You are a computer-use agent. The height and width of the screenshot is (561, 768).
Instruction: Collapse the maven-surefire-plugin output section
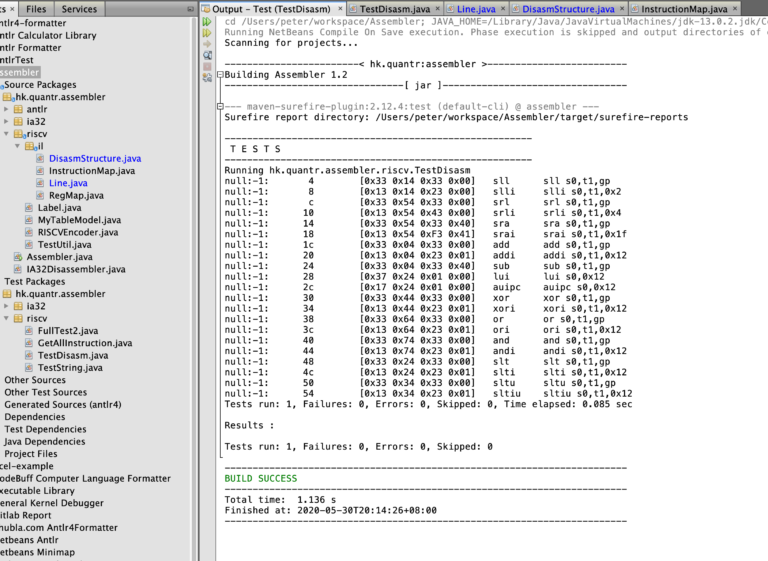point(220,106)
